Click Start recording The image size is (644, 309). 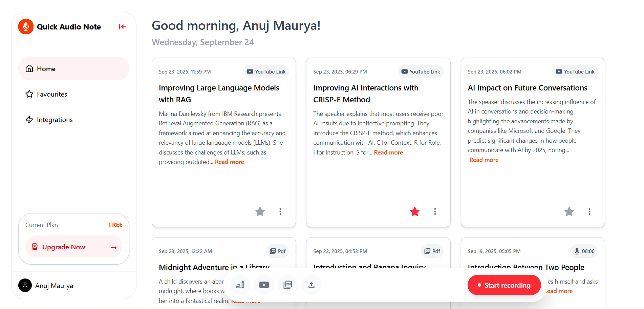pos(504,285)
